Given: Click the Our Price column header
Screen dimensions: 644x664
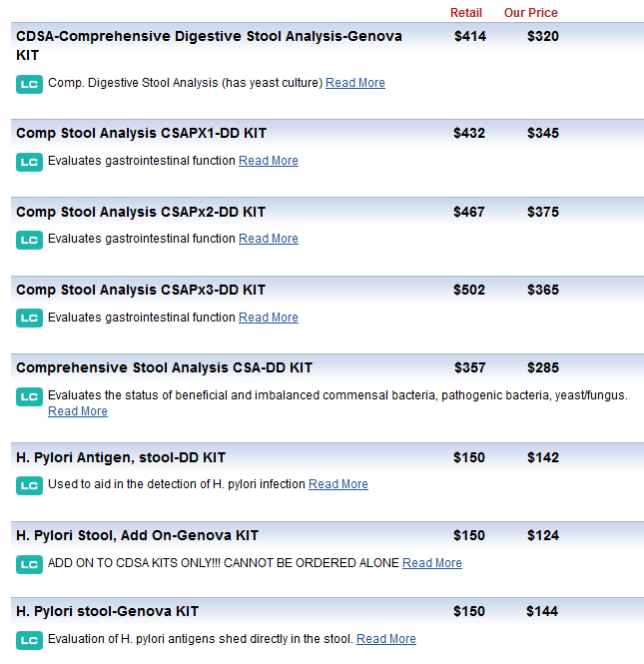Looking at the screenshot, I should coord(530,13).
